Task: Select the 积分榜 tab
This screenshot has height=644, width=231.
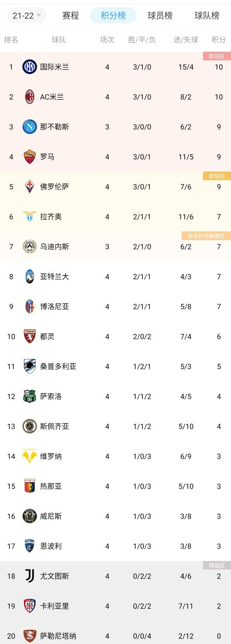Action: 113,16
